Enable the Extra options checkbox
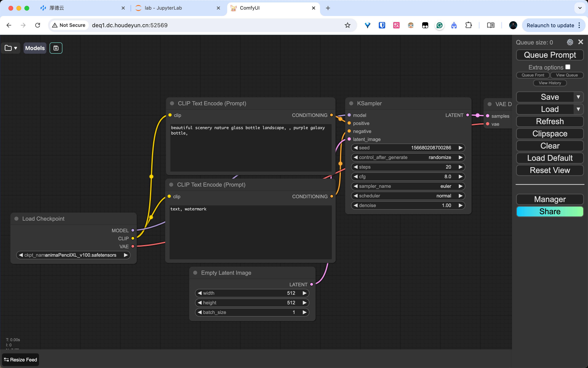The height and width of the screenshot is (368, 588). tap(568, 67)
